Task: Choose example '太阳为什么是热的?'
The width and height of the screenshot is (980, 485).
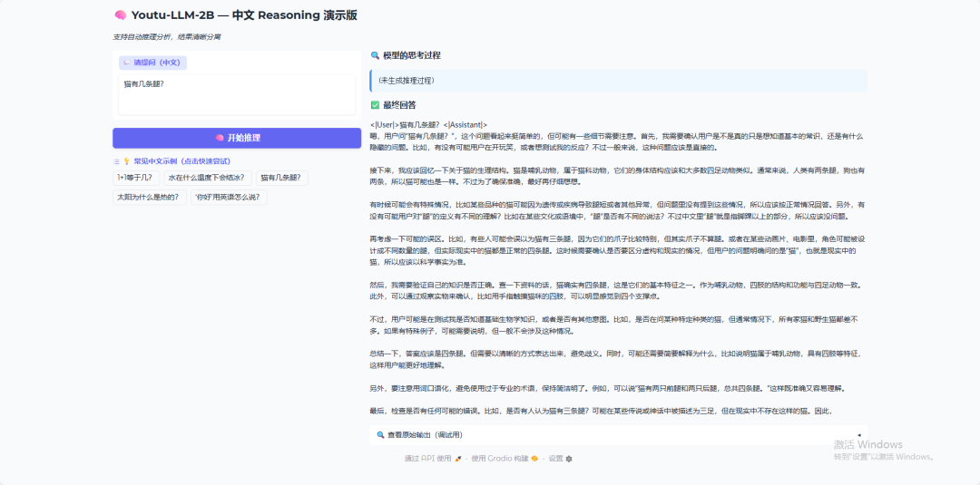Action: click(x=150, y=198)
